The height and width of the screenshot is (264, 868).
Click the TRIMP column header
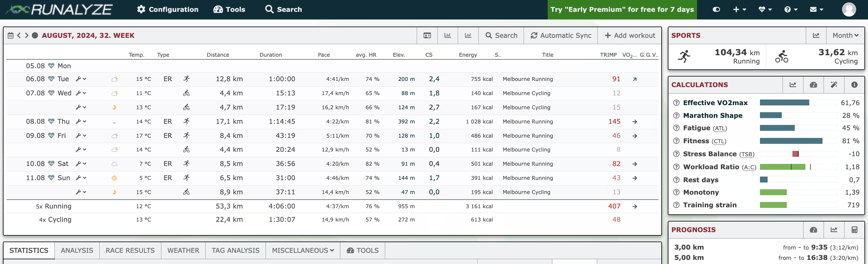pos(608,55)
